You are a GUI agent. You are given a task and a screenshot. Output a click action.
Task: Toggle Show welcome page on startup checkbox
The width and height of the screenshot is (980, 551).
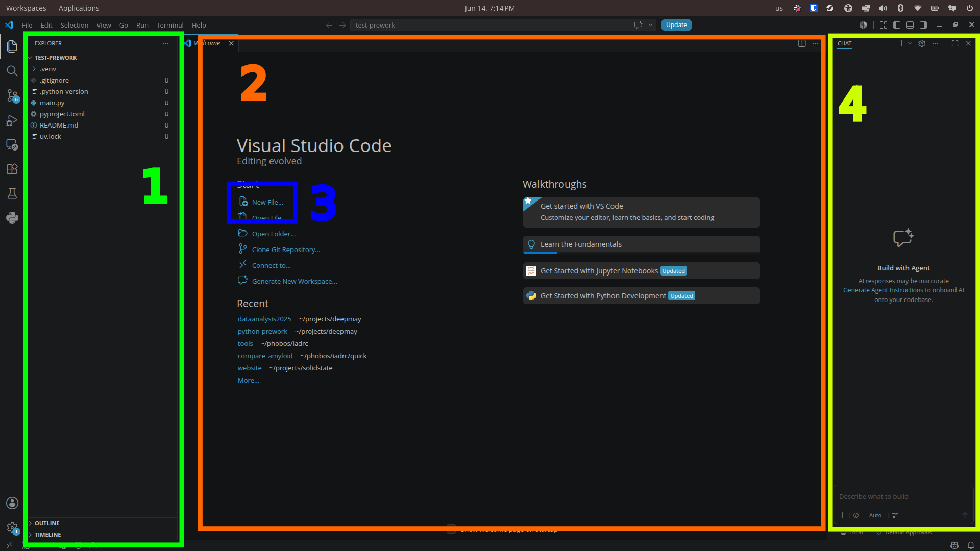tap(451, 530)
